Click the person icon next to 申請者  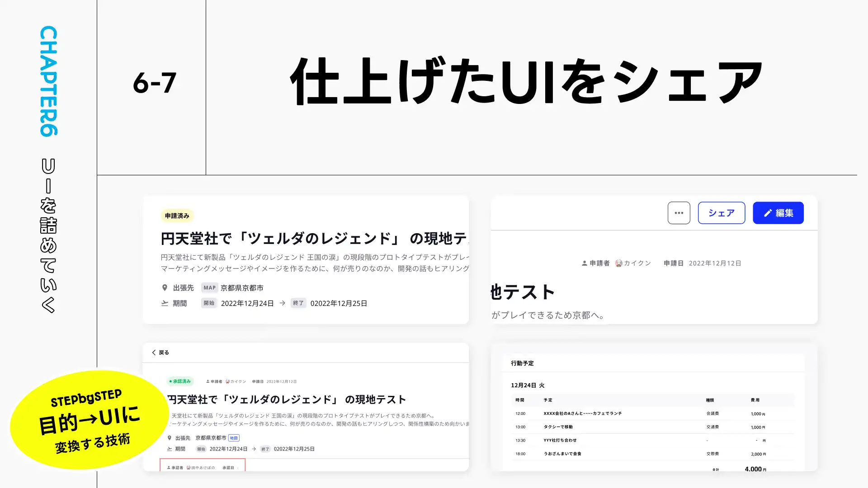pos(584,263)
